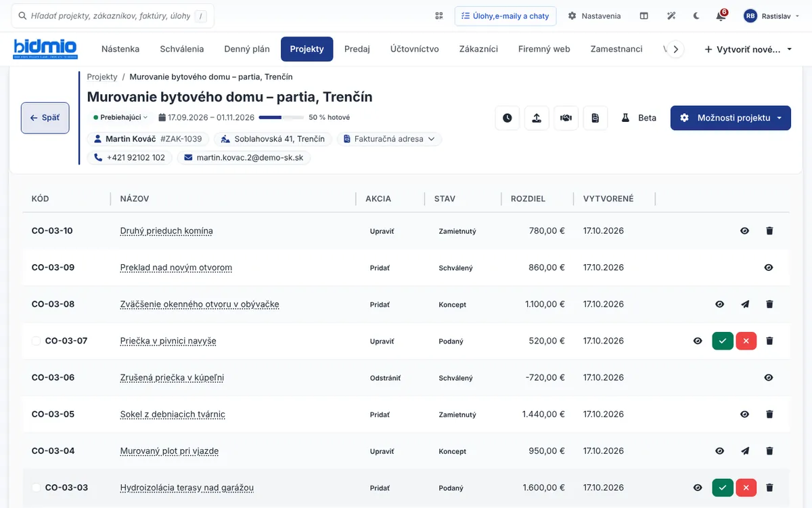Screen dimensions: 812x508
Task: Switch to the Schválenia tab
Action: coord(182,49)
